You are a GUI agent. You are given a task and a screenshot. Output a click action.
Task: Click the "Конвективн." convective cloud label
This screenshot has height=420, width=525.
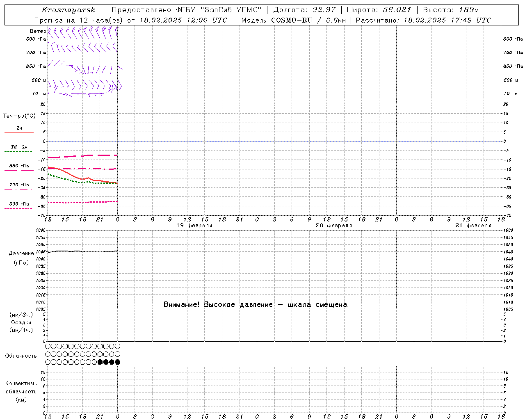tap(21, 383)
